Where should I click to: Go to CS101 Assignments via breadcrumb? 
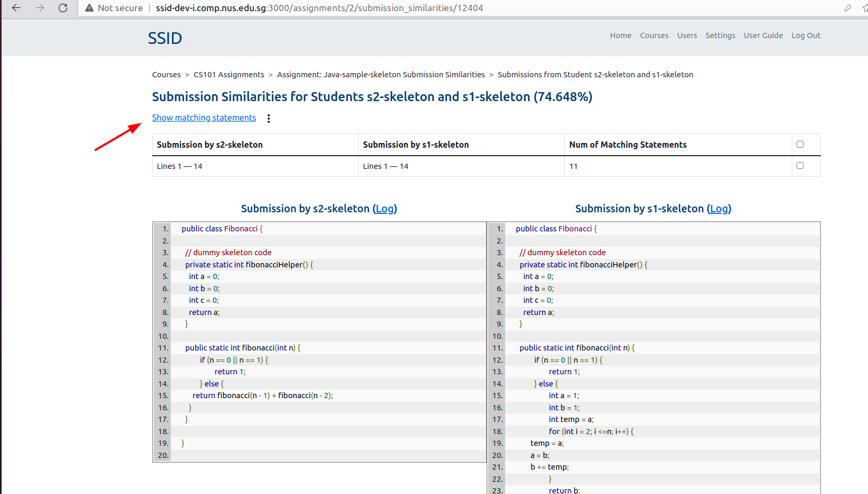tap(229, 74)
